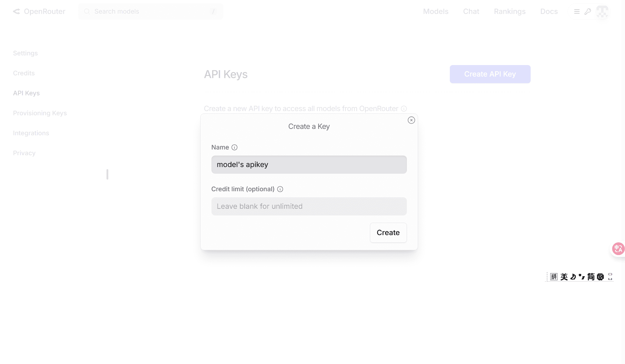Click the user avatar thumbnail
625x364 pixels.
[602, 11]
